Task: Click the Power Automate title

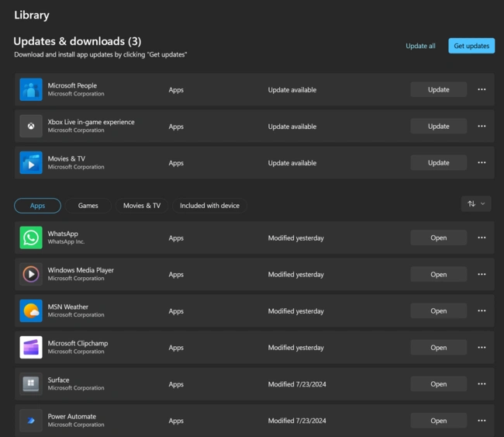Action: [72, 416]
